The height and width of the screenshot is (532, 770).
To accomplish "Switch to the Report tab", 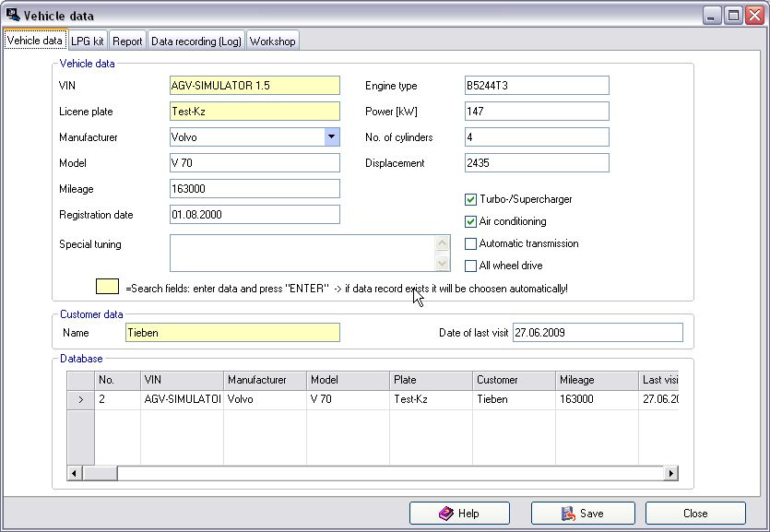I will tap(127, 41).
